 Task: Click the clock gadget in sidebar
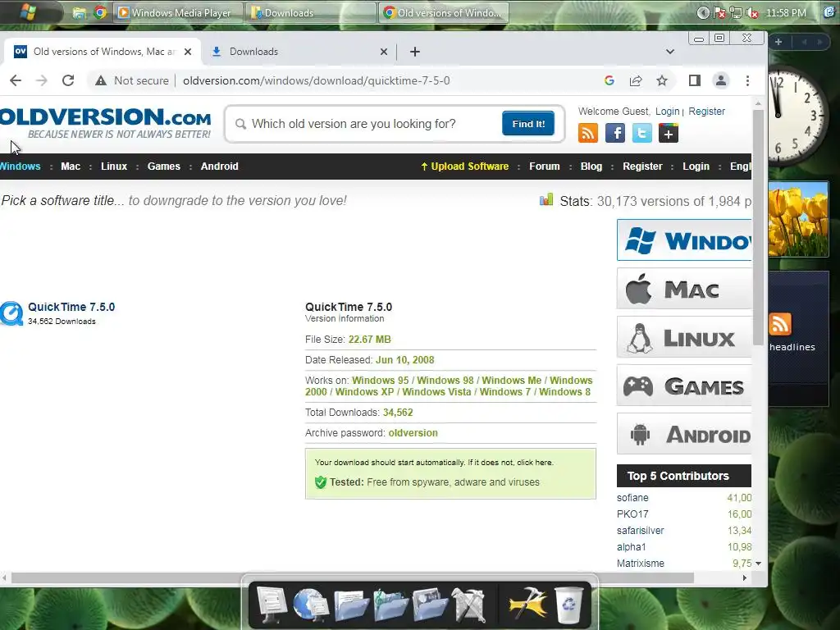[x=796, y=116]
